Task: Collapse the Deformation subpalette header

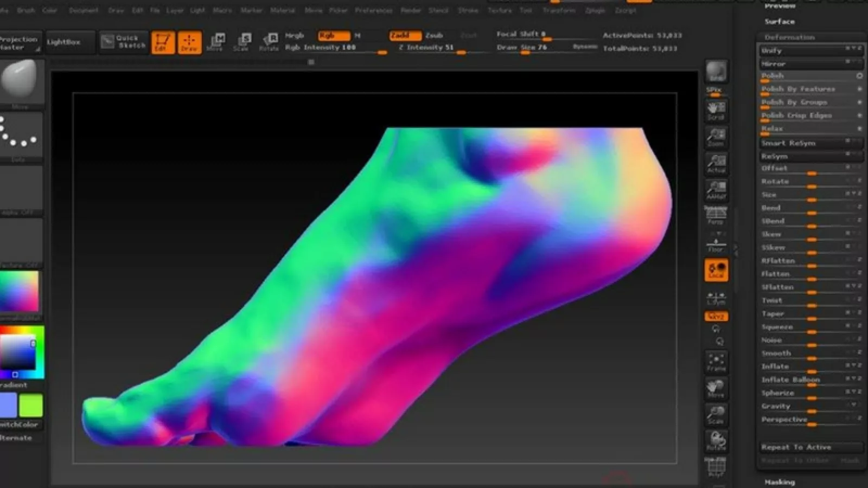Action: [x=789, y=37]
